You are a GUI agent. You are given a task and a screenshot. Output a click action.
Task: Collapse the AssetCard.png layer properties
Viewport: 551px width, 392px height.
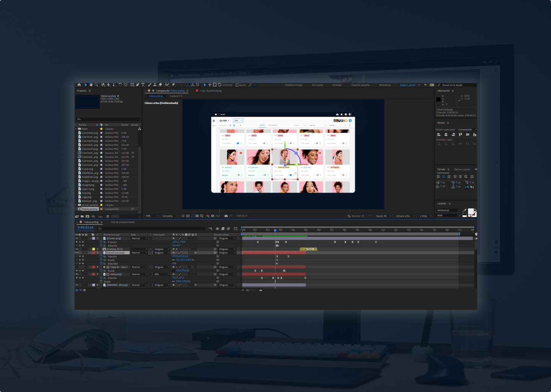pyautogui.click(x=91, y=253)
